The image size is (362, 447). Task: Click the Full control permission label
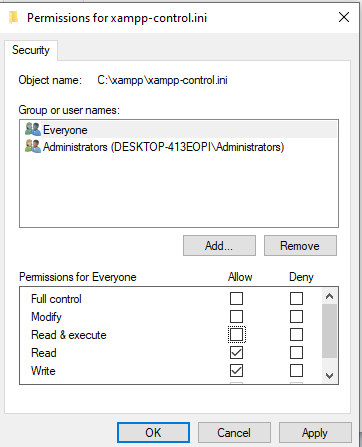coord(56,299)
